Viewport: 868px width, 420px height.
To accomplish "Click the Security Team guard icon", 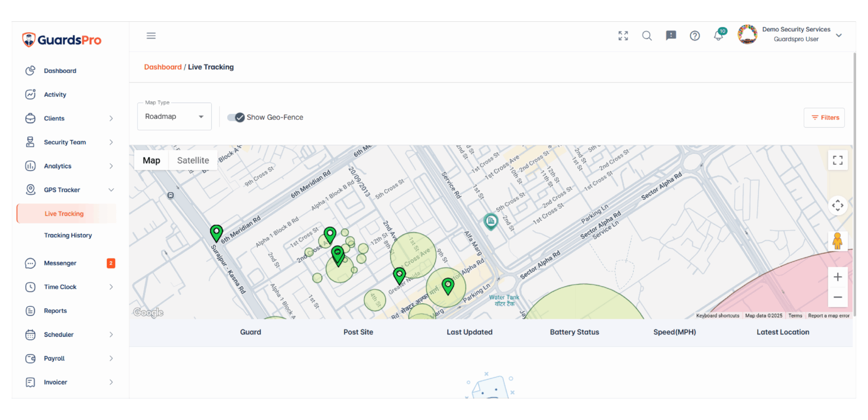I will tap(31, 142).
